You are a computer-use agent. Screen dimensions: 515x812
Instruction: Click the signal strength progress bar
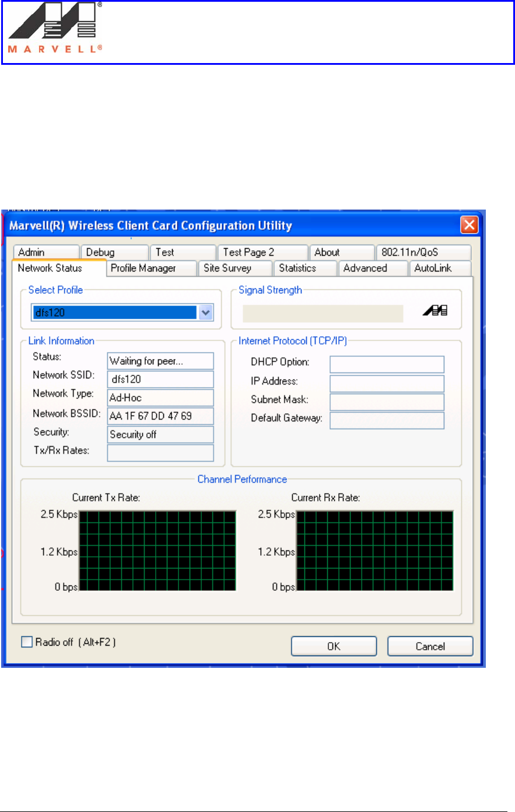[x=323, y=313]
